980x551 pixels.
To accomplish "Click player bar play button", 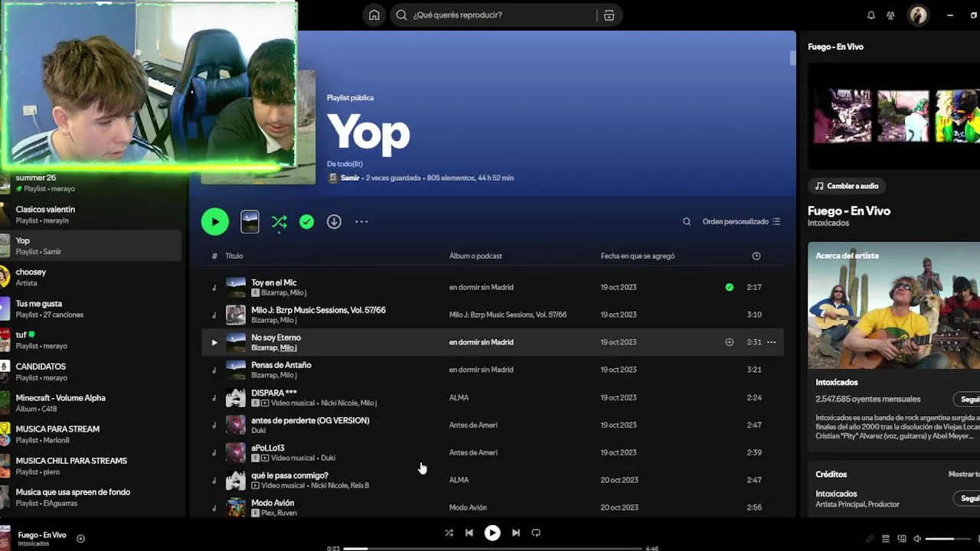I will click(x=492, y=533).
